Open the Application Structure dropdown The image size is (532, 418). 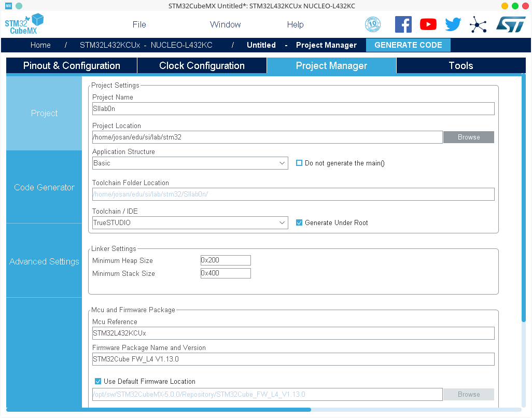(190, 163)
